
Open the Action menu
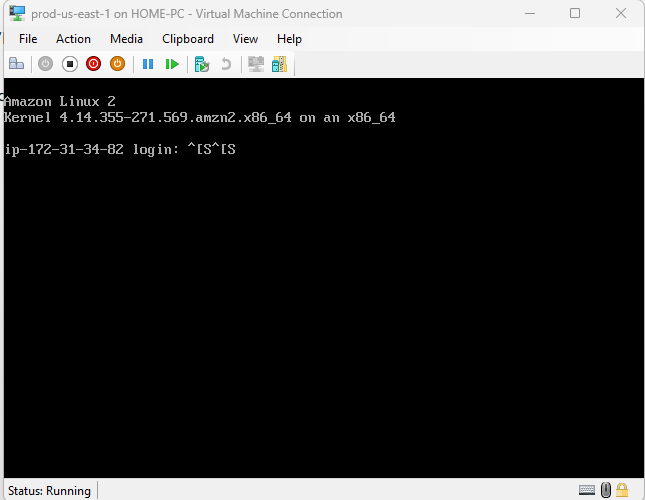(73, 39)
